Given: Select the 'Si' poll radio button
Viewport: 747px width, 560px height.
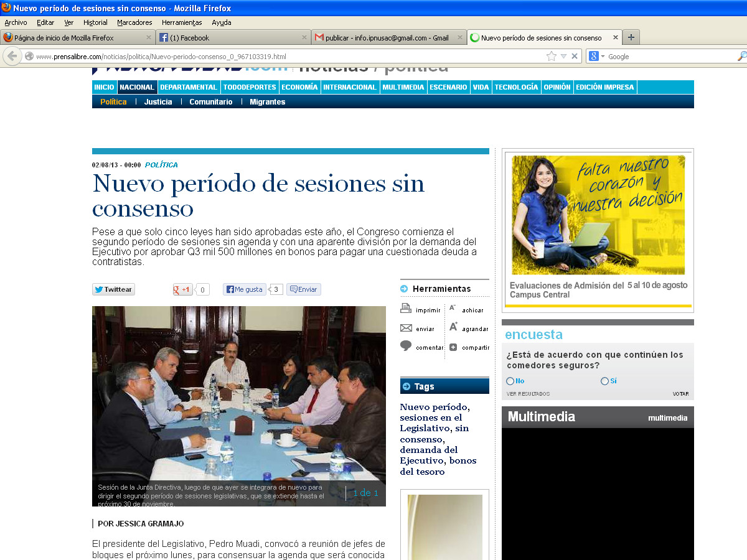Looking at the screenshot, I should coord(604,381).
